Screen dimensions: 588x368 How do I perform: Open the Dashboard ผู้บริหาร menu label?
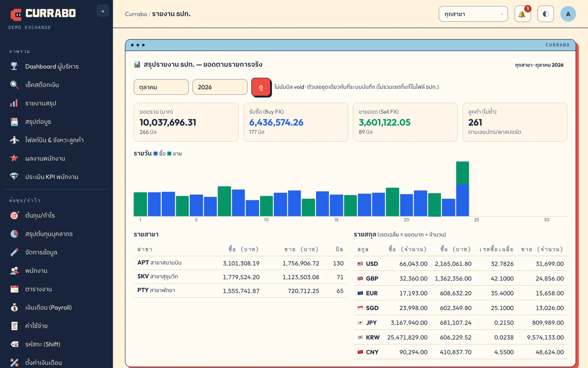click(x=52, y=67)
